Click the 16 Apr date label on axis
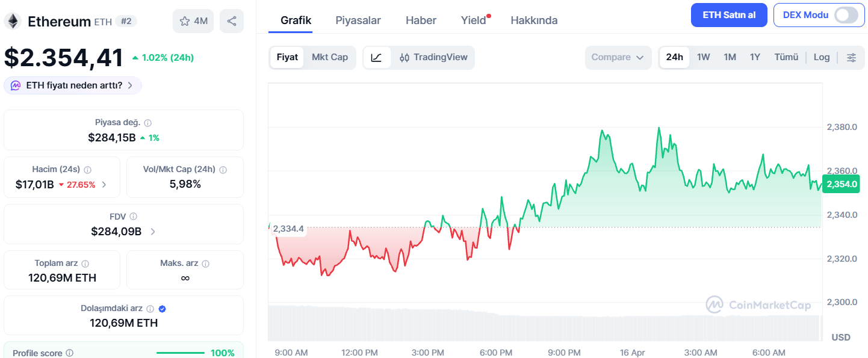Viewport: 868px width, 358px height. 633,353
